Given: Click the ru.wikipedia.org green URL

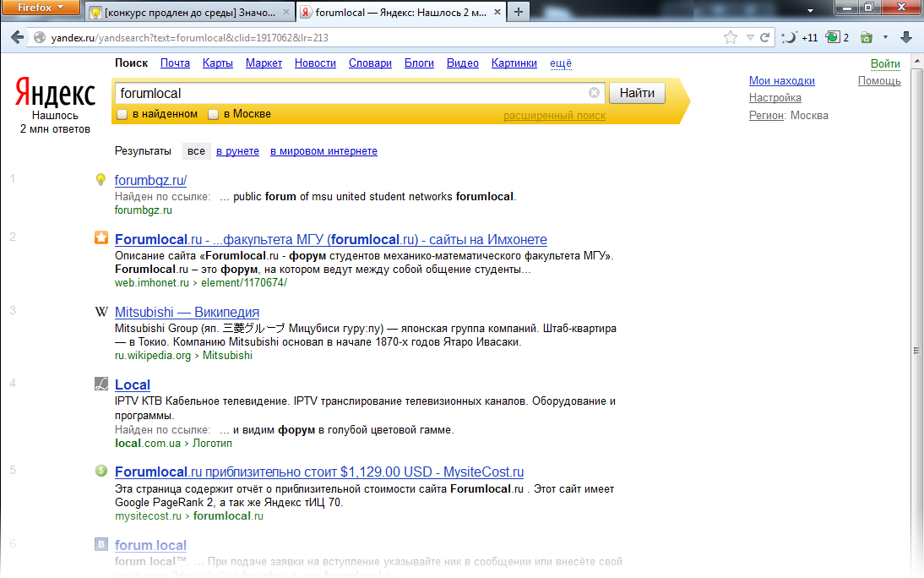Looking at the screenshot, I should [183, 355].
